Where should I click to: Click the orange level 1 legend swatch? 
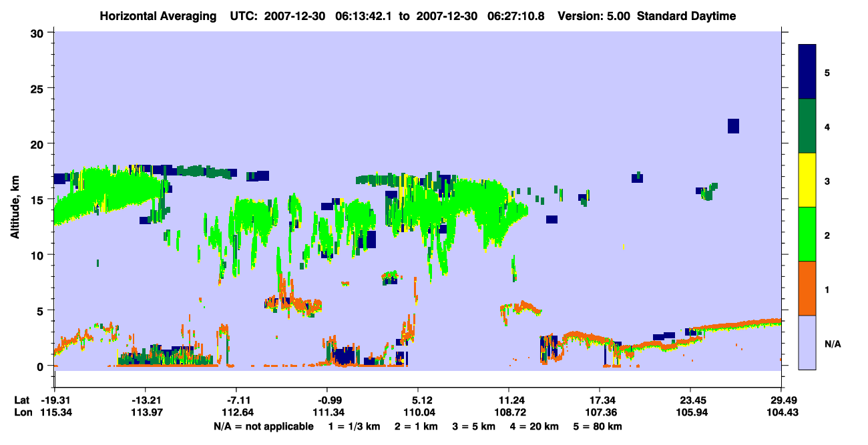pyautogui.click(x=807, y=288)
